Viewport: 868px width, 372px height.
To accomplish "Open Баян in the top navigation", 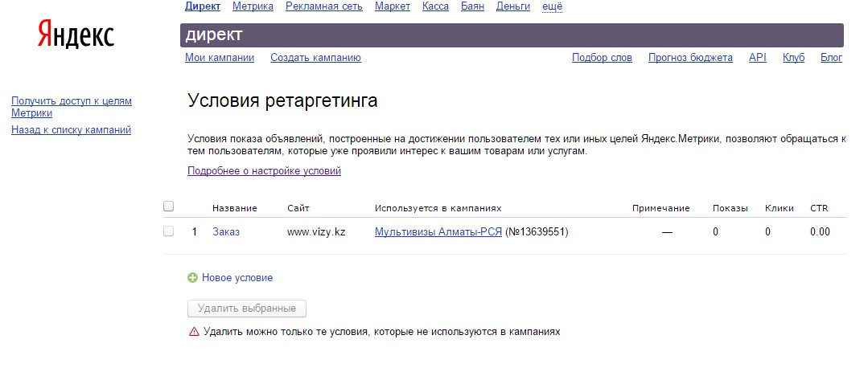I will click(x=472, y=6).
